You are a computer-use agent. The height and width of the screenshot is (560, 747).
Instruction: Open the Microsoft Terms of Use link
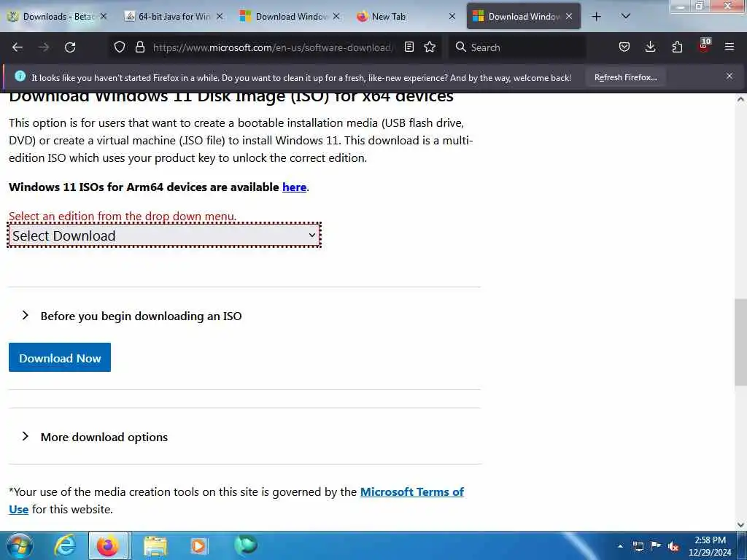pos(411,492)
